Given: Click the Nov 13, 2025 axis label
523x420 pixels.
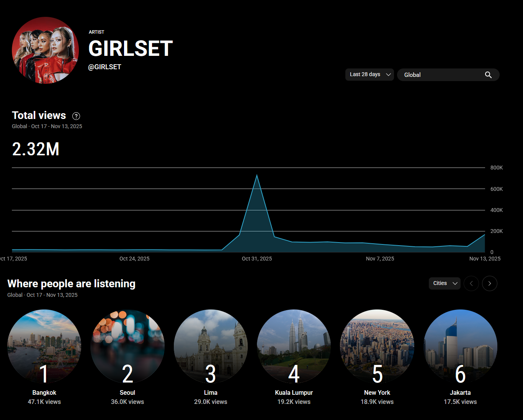Looking at the screenshot, I should 485,259.
